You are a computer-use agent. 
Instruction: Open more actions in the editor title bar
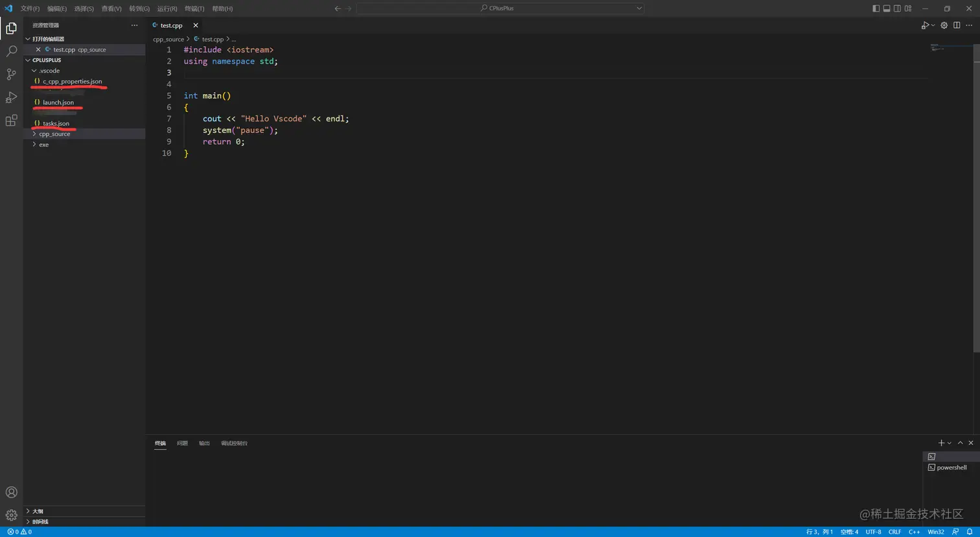click(x=969, y=25)
